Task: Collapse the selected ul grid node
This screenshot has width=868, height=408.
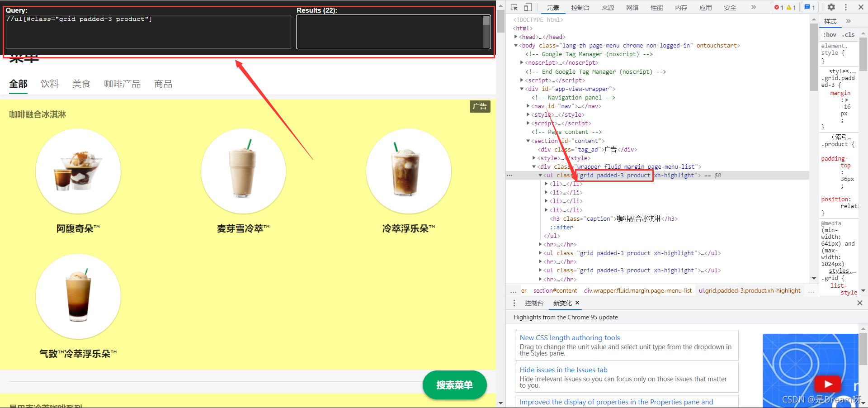Action: coord(540,175)
